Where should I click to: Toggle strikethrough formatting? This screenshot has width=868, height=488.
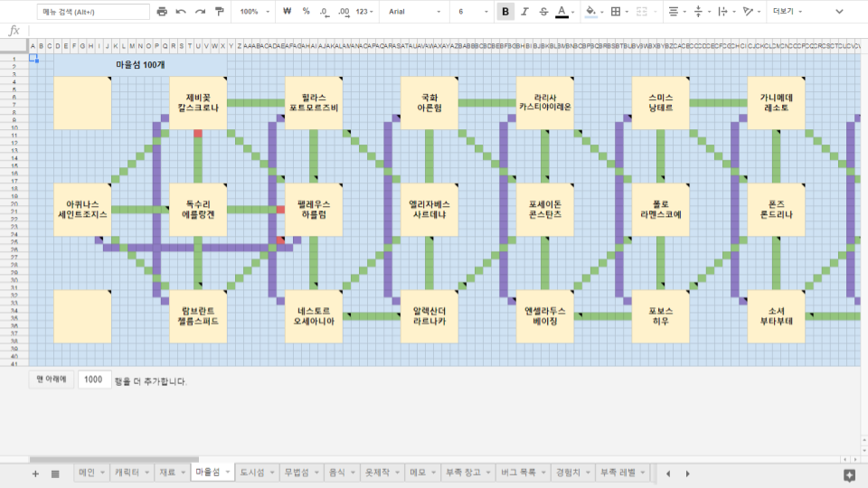point(542,12)
